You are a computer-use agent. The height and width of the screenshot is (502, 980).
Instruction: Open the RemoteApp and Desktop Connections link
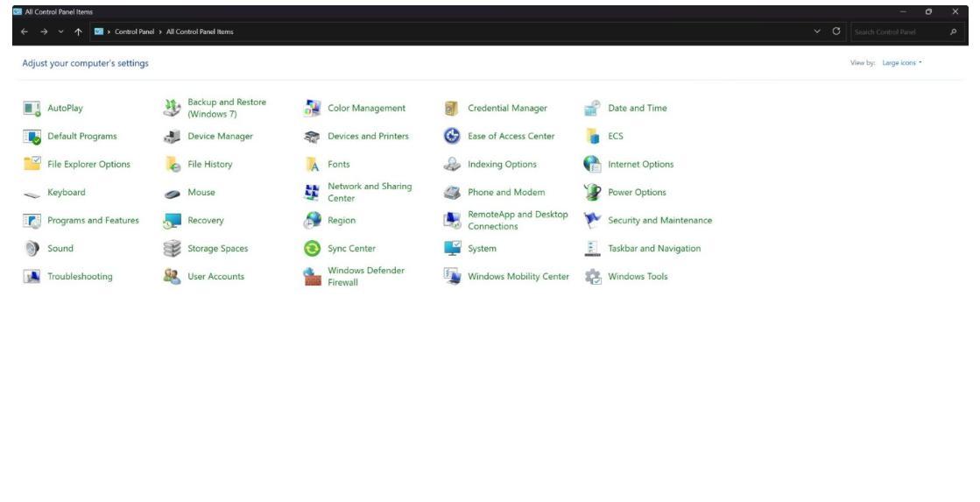click(518, 220)
